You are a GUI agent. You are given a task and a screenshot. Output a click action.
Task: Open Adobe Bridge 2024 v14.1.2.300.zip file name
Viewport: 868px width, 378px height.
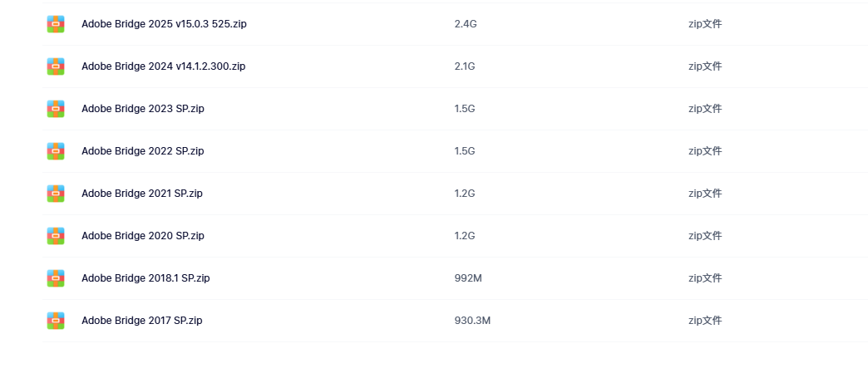(163, 66)
